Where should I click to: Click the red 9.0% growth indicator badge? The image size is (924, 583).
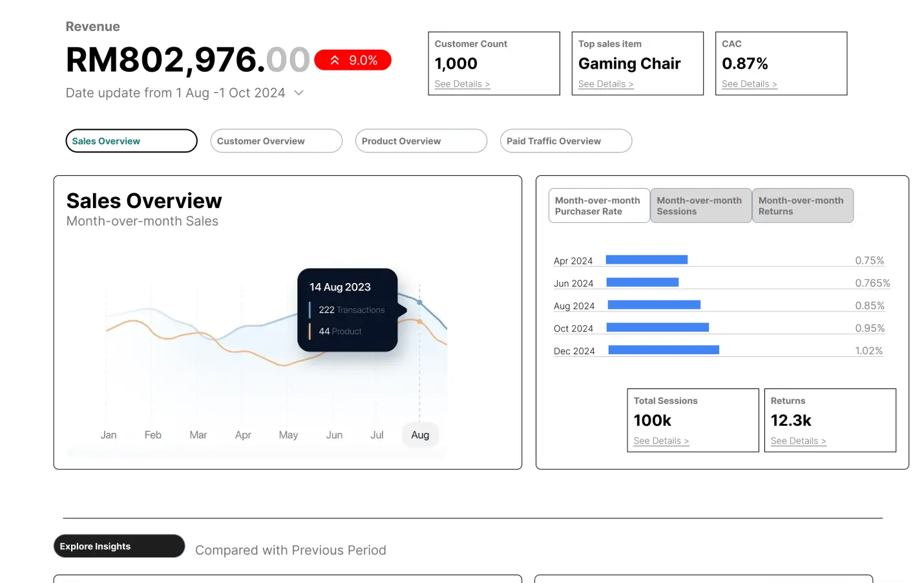pyautogui.click(x=352, y=59)
